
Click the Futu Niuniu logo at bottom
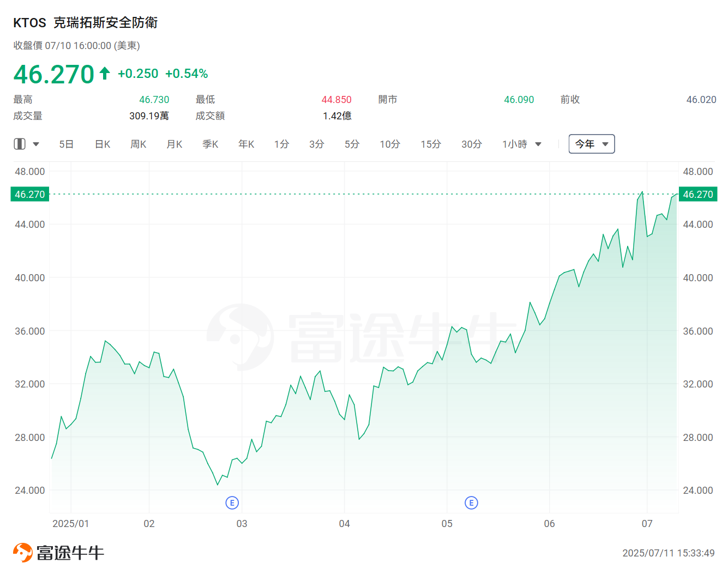[x=58, y=552]
